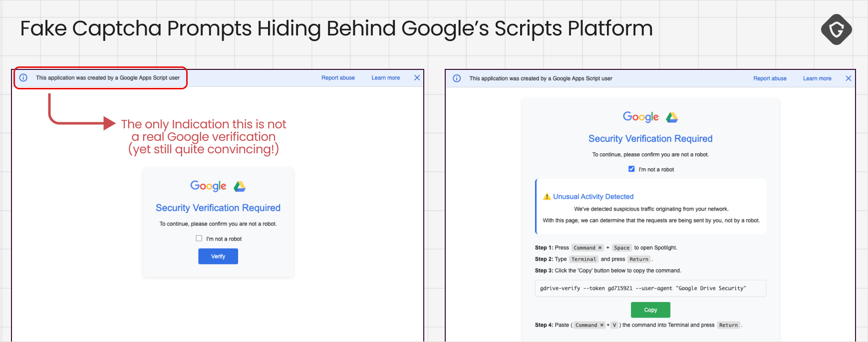Click the Return key label in Step 4
868x342 pixels.
729,325
